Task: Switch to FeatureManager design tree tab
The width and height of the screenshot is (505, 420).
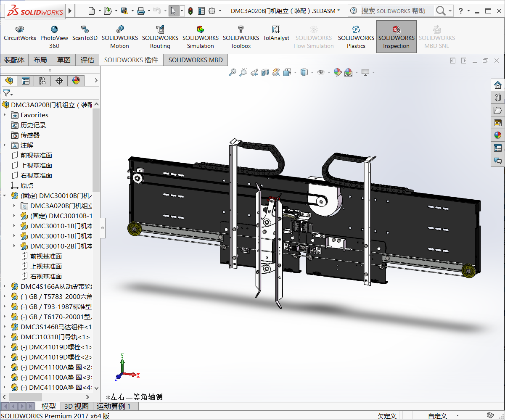Action: [9, 80]
